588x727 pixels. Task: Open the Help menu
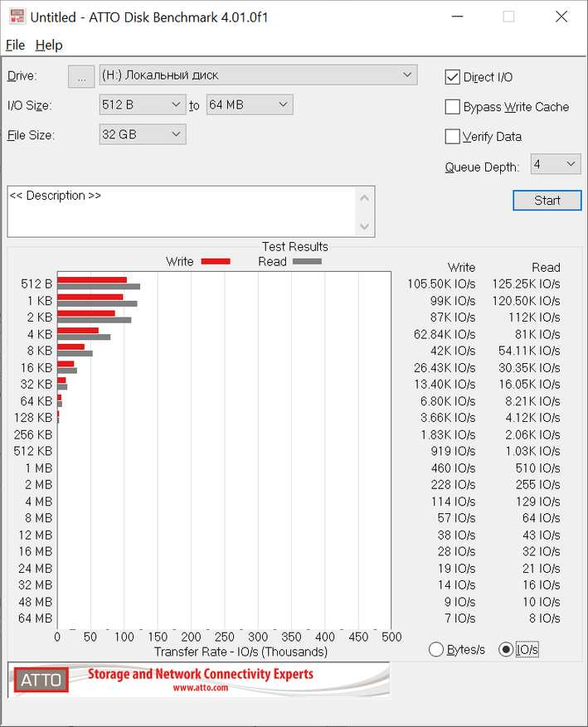(x=49, y=45)
